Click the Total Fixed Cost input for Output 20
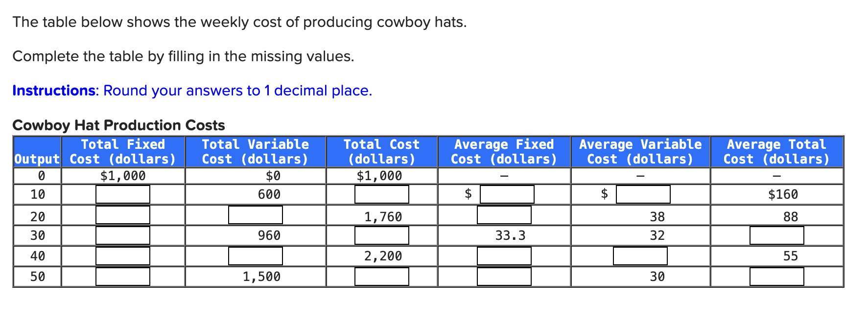 [x=122, y=215]
